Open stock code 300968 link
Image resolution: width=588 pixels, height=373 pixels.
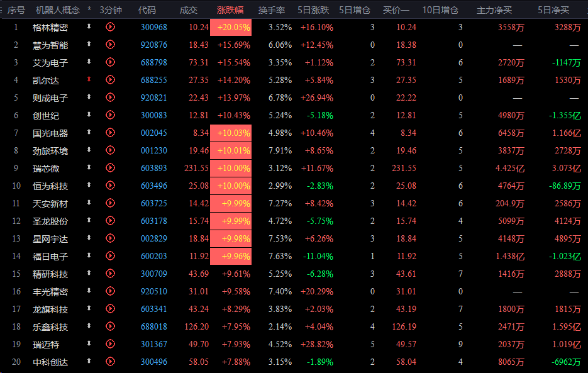tap(153, 28)
